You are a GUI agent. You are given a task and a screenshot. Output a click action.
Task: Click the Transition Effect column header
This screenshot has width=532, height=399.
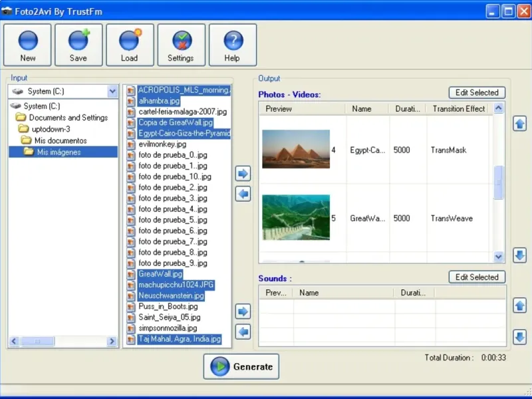pos(458,108)
